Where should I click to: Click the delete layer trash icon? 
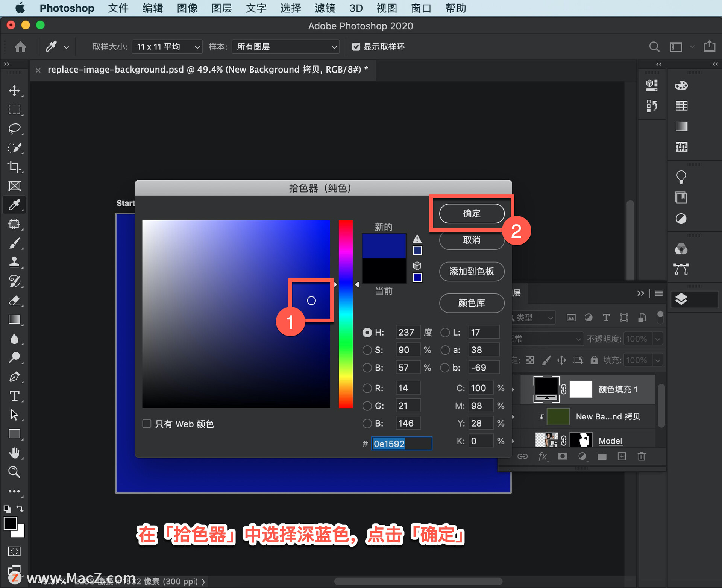tap(642, 456)
